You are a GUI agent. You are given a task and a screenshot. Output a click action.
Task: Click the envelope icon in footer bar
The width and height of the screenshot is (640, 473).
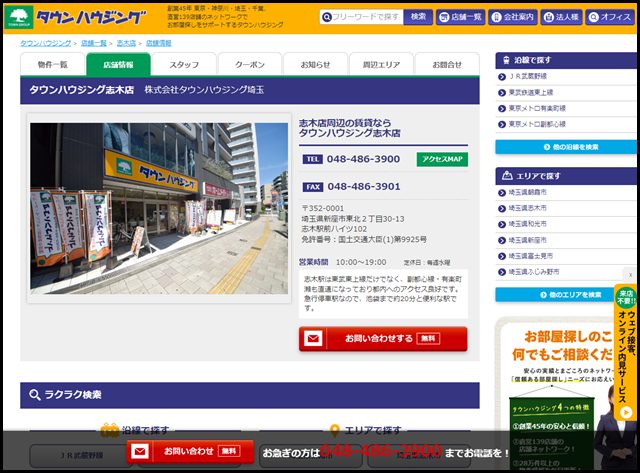140,451
